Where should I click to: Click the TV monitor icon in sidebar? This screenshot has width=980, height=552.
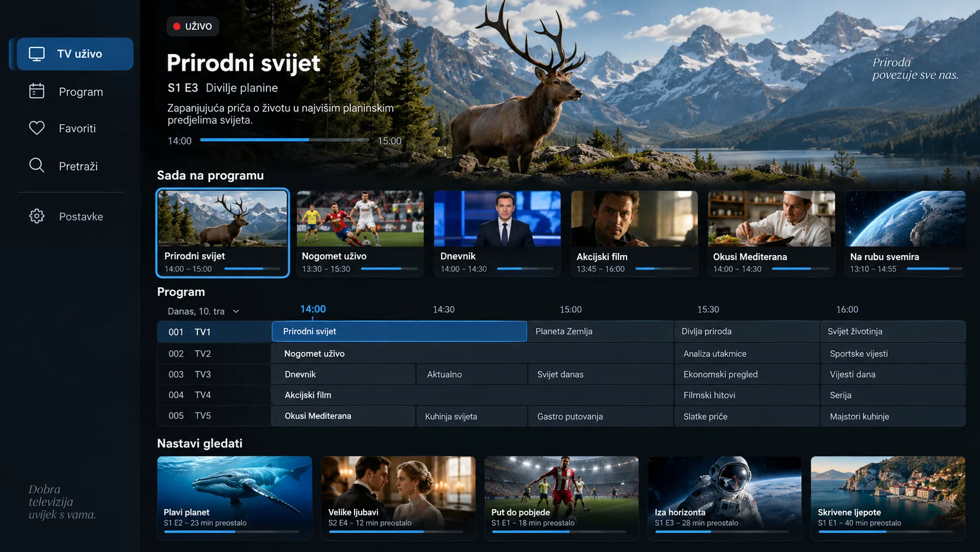(37, 54)
